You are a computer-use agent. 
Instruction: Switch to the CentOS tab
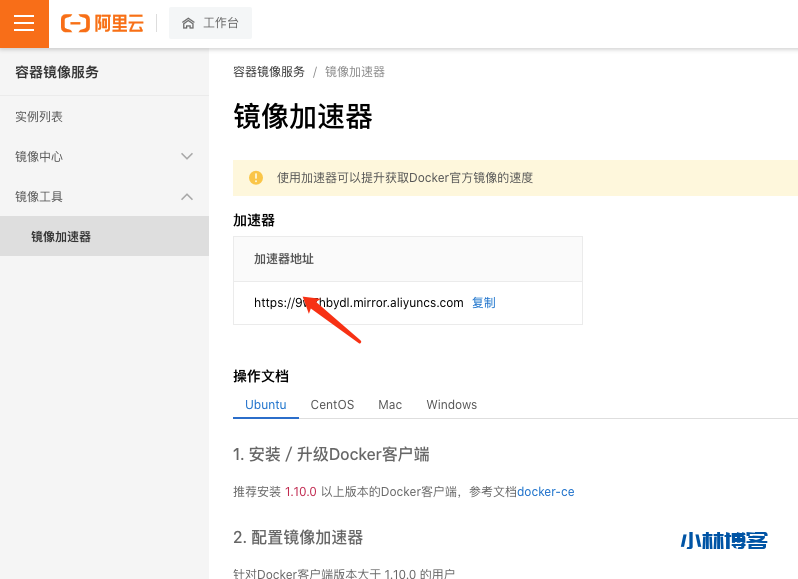click(x=332, y=405)
